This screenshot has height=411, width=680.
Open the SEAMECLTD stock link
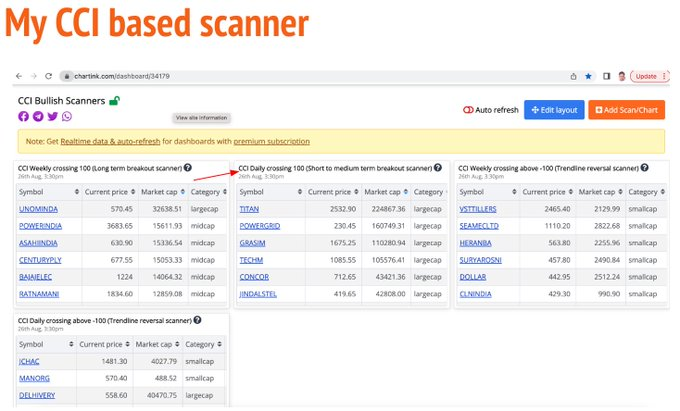pos(479,226)
